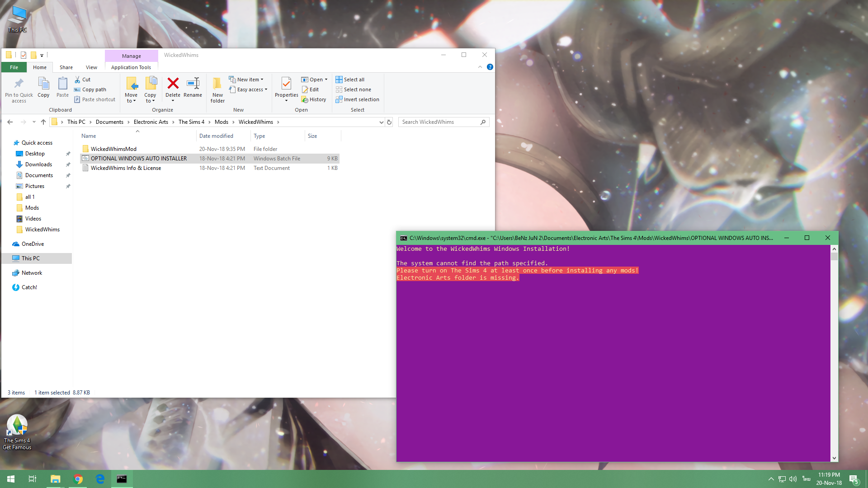The image size is (868, 488).
Task: Open Downloads in navigation pane
Action: point(38,164)
